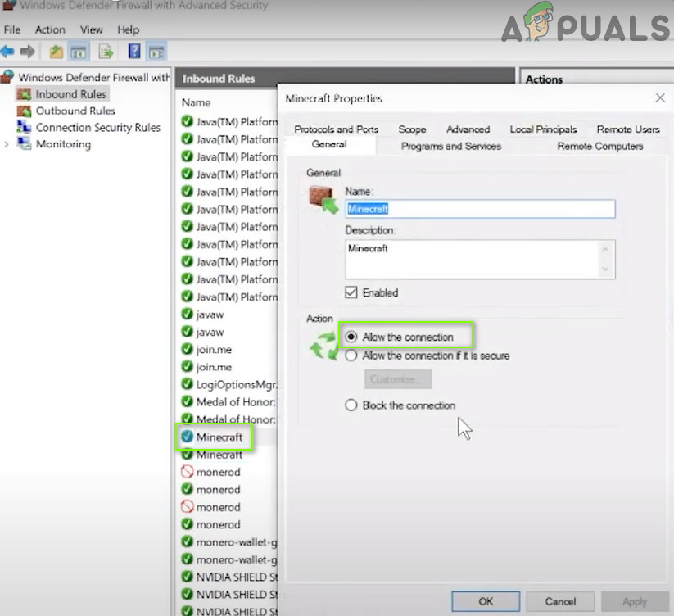
Task: Open the Monitoring section
Action: (63, 144)
